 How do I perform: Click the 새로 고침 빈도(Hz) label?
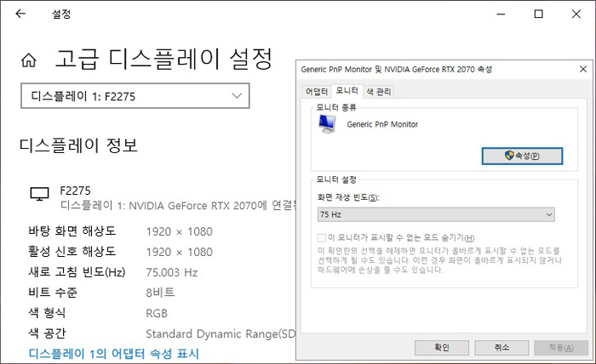point(77,272)
